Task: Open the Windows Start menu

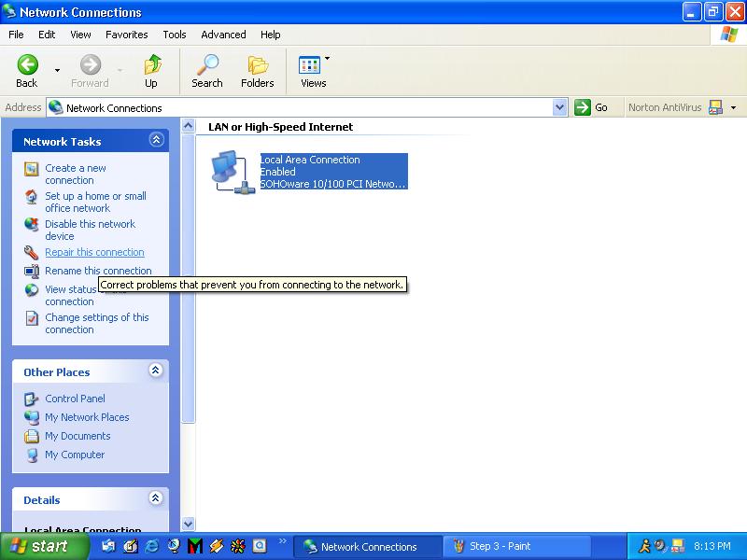Action: [x=44, y=546]
